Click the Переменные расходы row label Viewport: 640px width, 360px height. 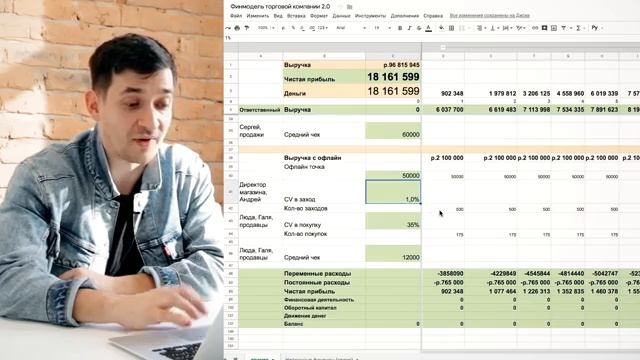(x=317, y=273)
